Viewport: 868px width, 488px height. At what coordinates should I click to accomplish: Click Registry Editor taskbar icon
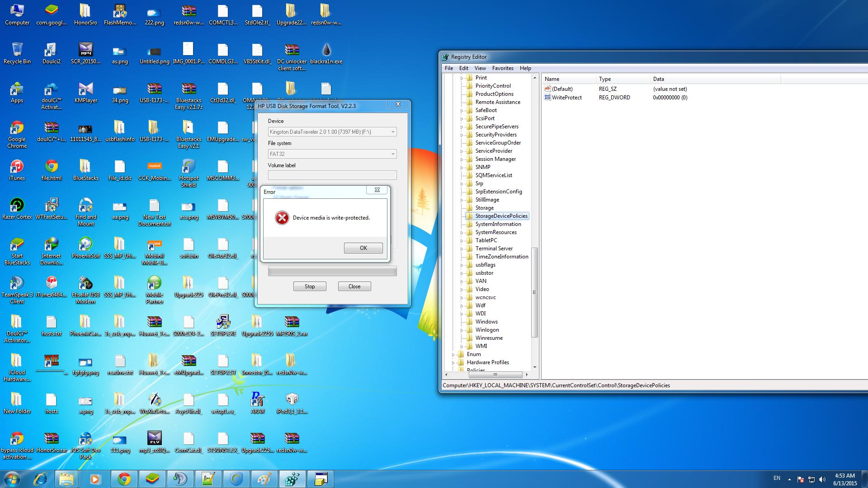click(292, 479)
